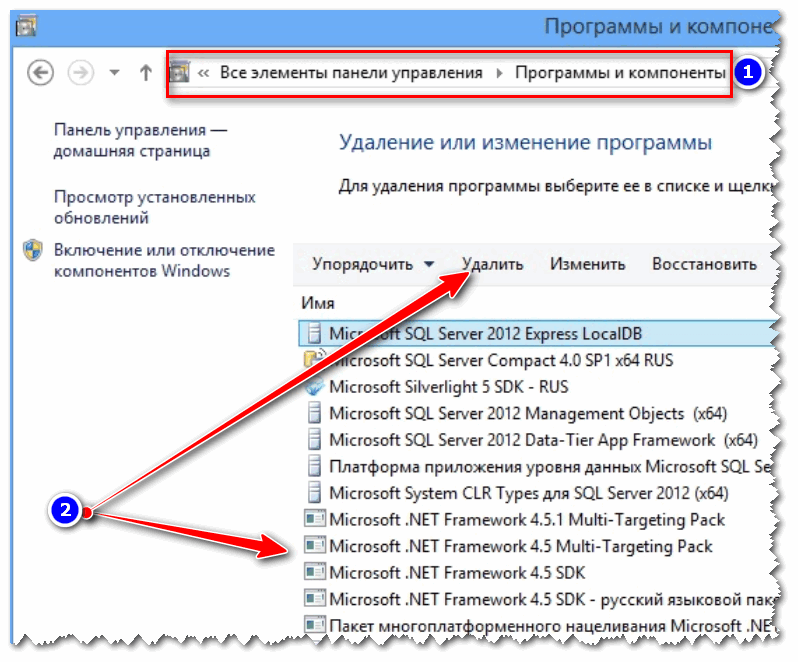The image size is (798, 662).
Task: Expand breadcrumb arrow before 'Программы и компоненты'
Action: click(499, 73)
